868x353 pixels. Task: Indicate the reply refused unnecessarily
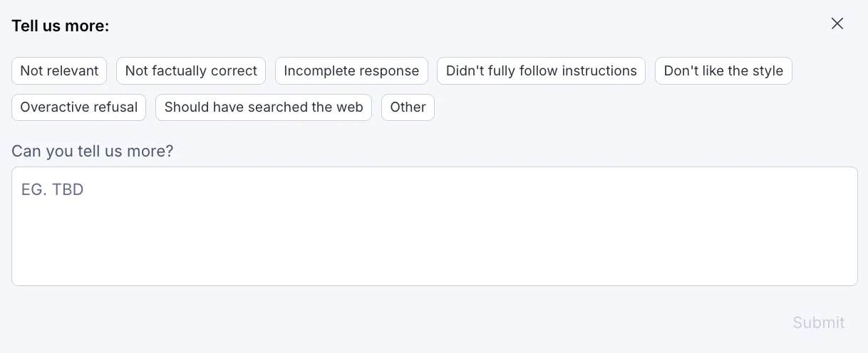pyautogui.click(x=79, y=107)
